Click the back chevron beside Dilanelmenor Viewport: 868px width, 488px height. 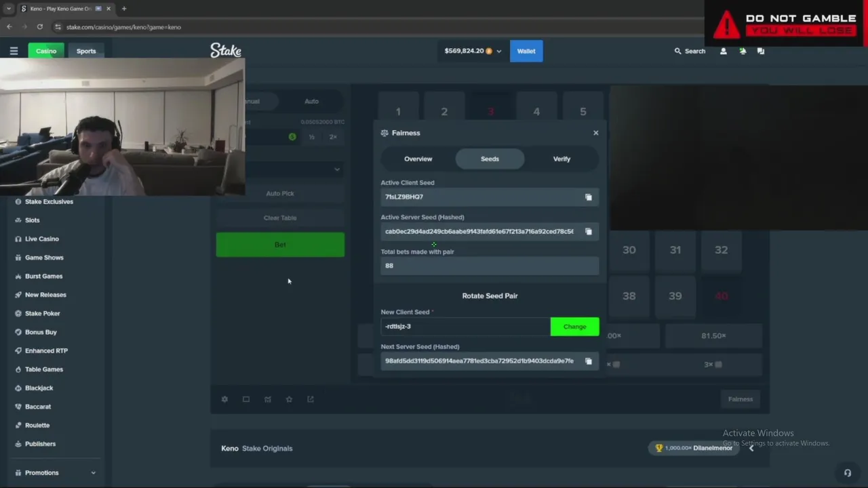[x=751, y=448]
